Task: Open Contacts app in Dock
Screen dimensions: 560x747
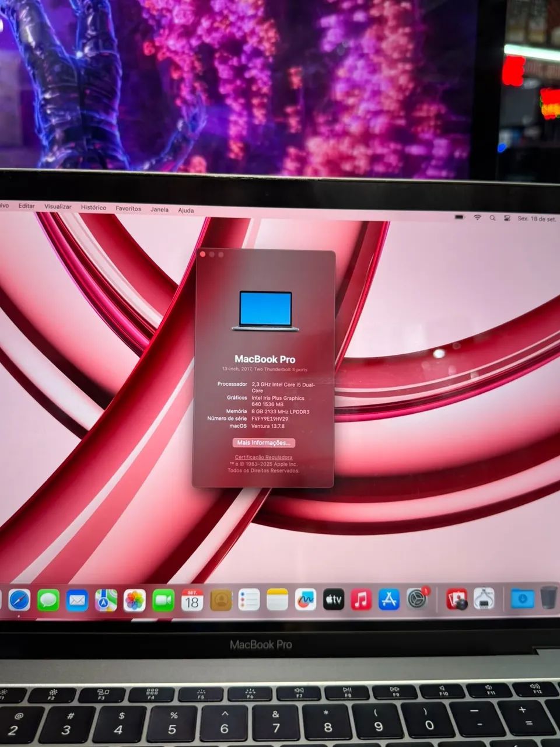Action: 220,600
